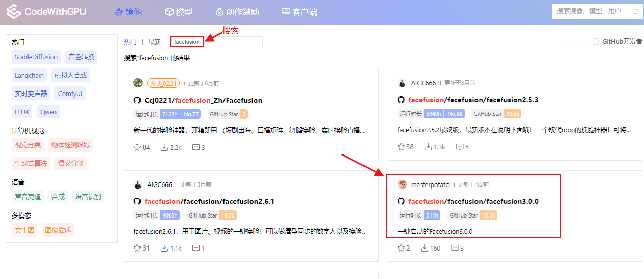Select the Qwen tag
Screen dimensions: 644x279
pyautogui.click(x=49, y=112)
